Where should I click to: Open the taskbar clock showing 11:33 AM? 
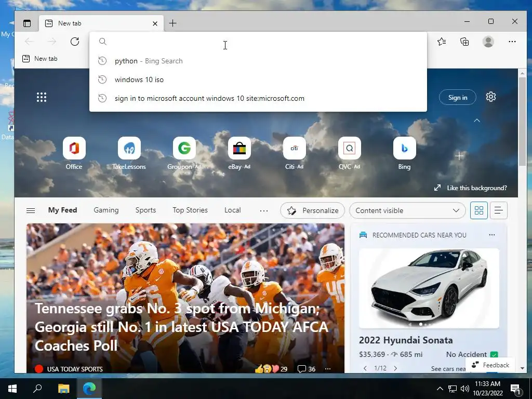tap(487, 389)
